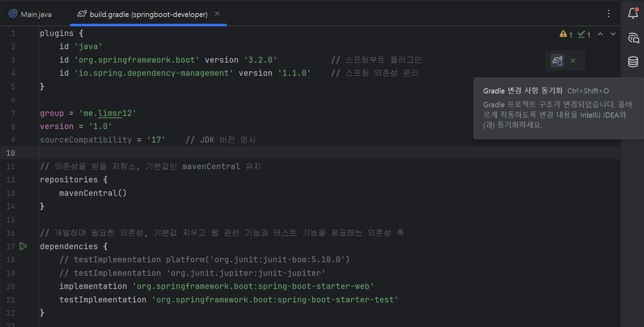Viewport: 644px width, 327px height.
Task: Click 'dependencies {' block header
Action: click(74, 246)
